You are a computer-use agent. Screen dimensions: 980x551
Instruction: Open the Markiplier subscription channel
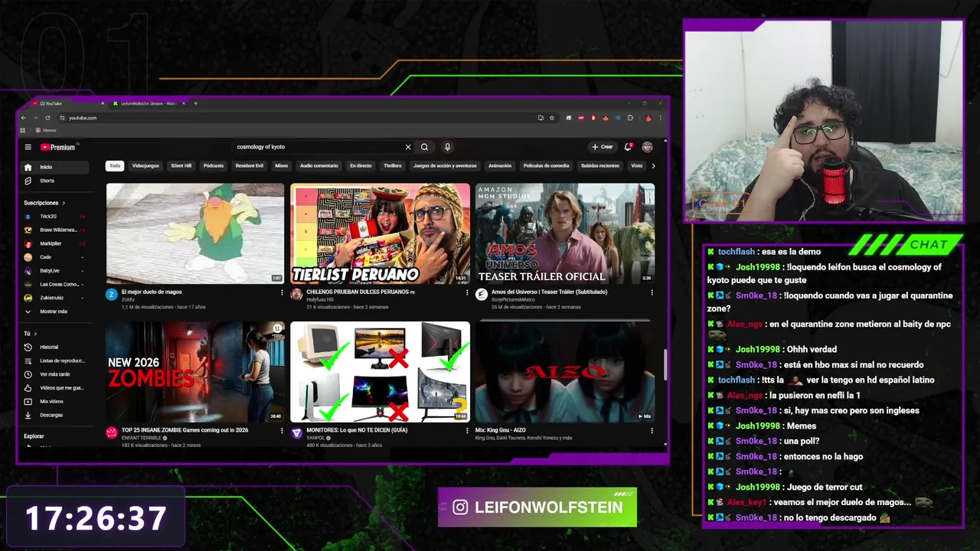(x=56, y=243)
